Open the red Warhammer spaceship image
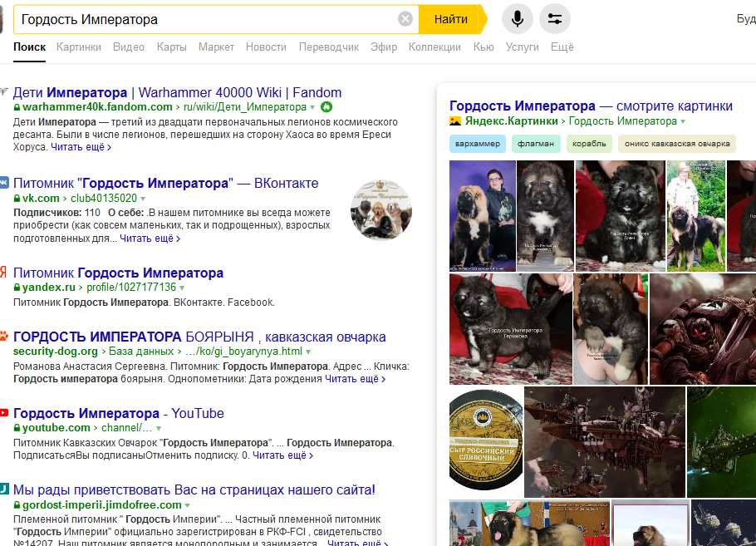The image size is (756, 546). coord(605,442)
